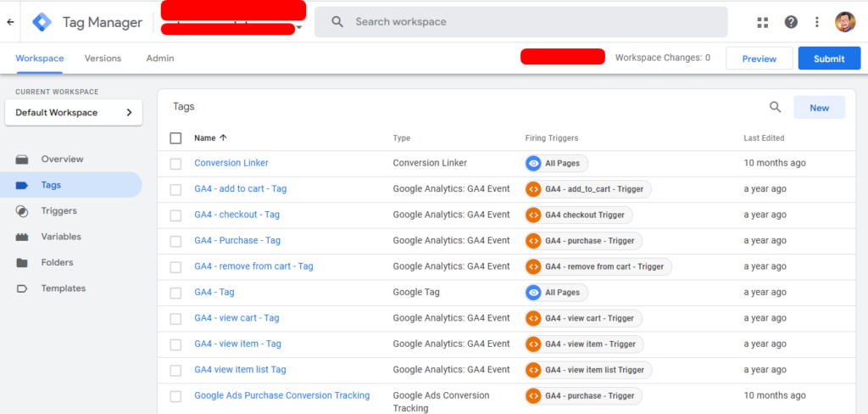This screenshot has height=414, width=868.
Task: Switch to the Workspace tab
Action: 39,59
